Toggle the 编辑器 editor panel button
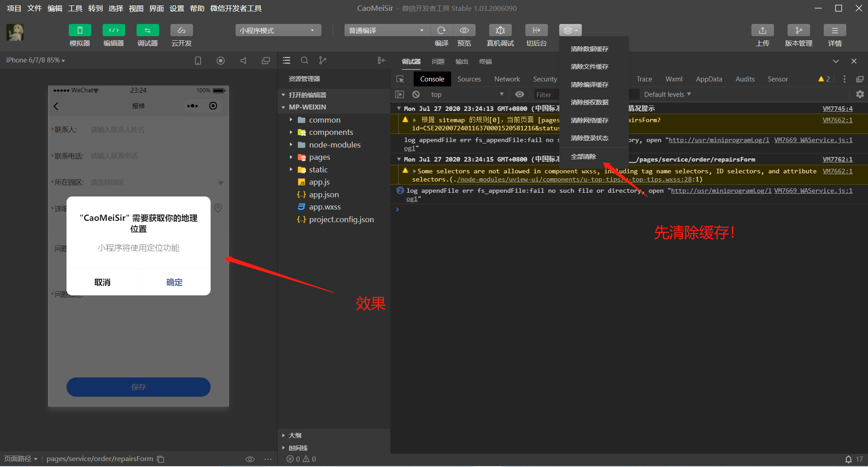Screen dimensions: 868x467 tap(113, 30)
